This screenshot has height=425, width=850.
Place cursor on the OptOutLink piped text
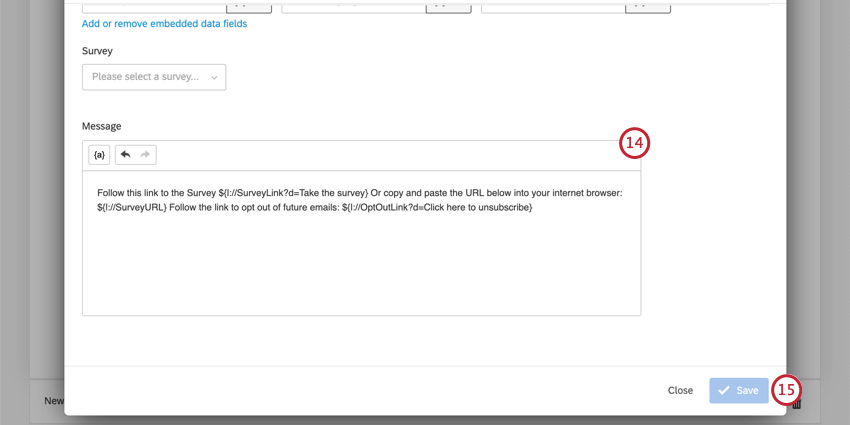437,207
